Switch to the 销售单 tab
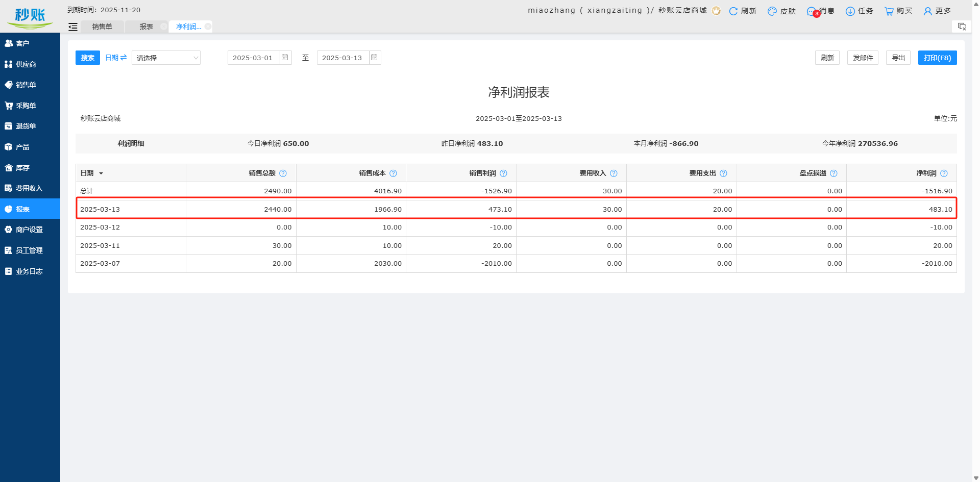The image size is (980, 482). (102, 27)
